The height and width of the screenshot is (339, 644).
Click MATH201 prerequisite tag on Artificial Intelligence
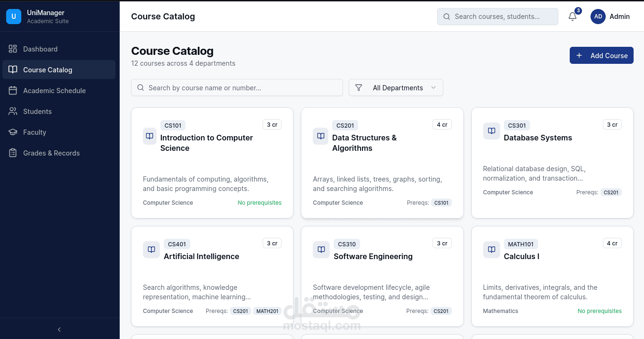tap(267, 311)
